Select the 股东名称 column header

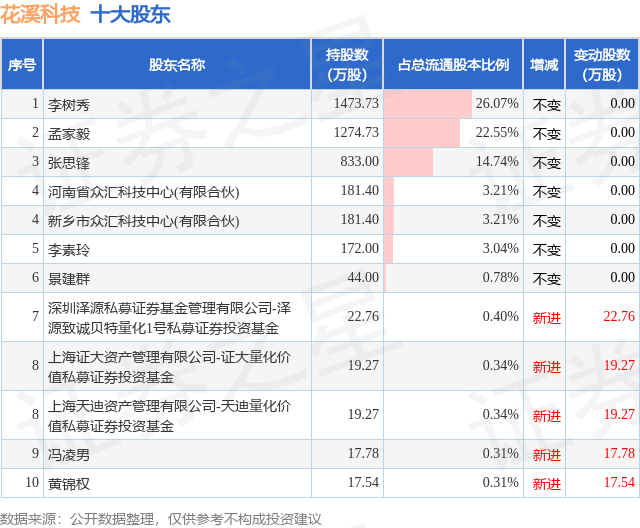tap(177, 64)
